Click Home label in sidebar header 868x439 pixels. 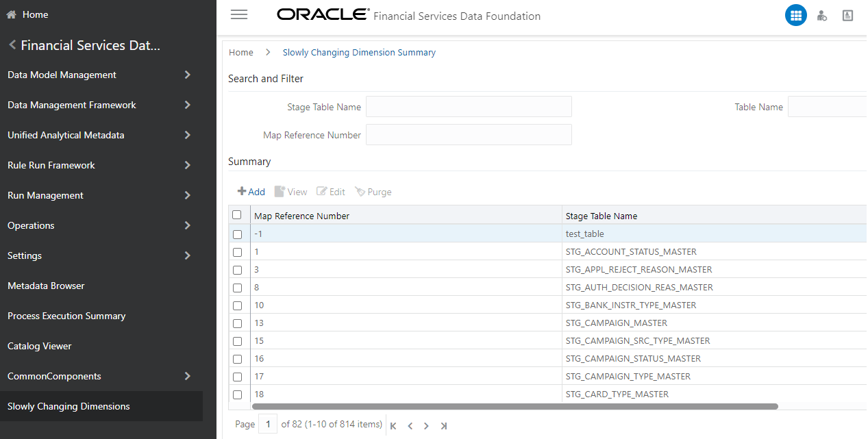tap(36, 14)
